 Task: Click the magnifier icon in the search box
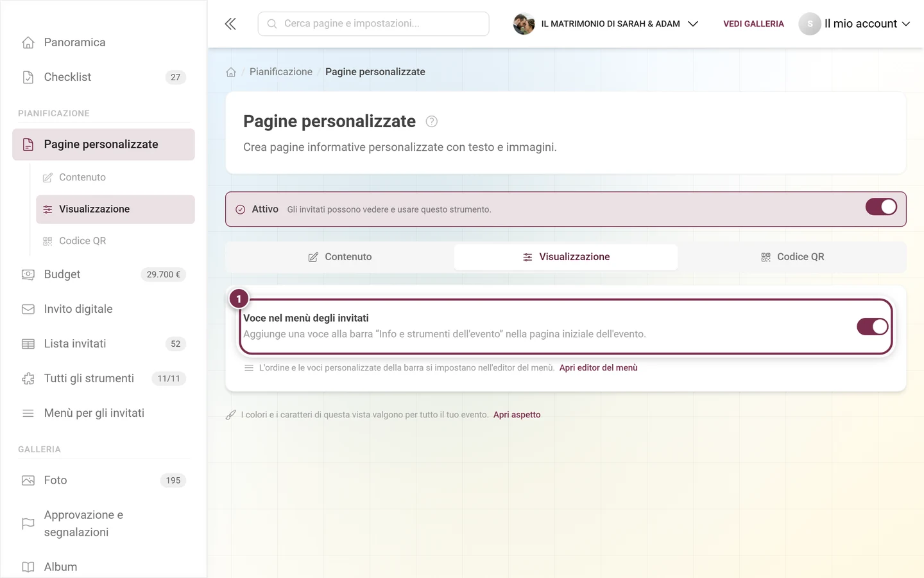pos(272,24)
